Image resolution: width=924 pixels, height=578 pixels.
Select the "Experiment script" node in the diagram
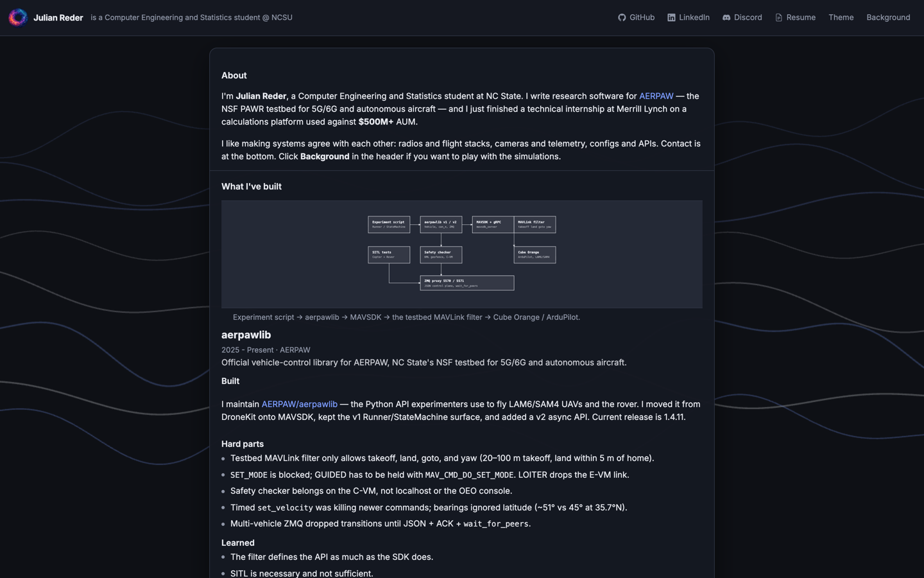[389, 224]
